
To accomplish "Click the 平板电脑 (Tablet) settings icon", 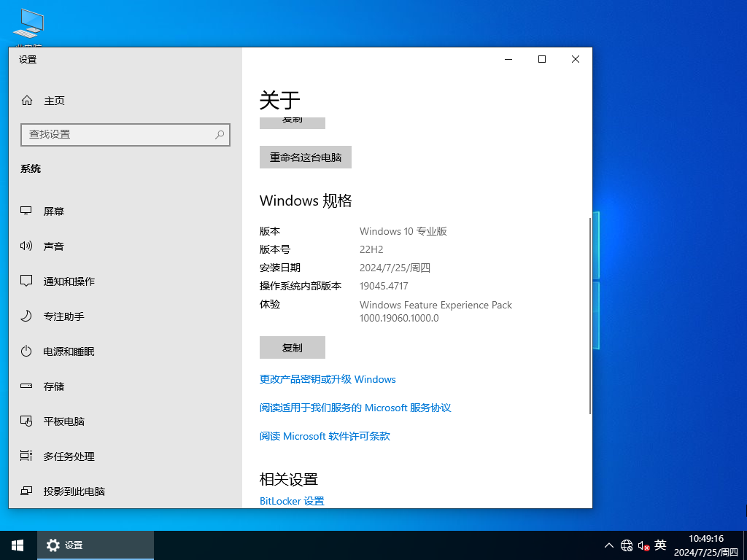I will point(27,421).
